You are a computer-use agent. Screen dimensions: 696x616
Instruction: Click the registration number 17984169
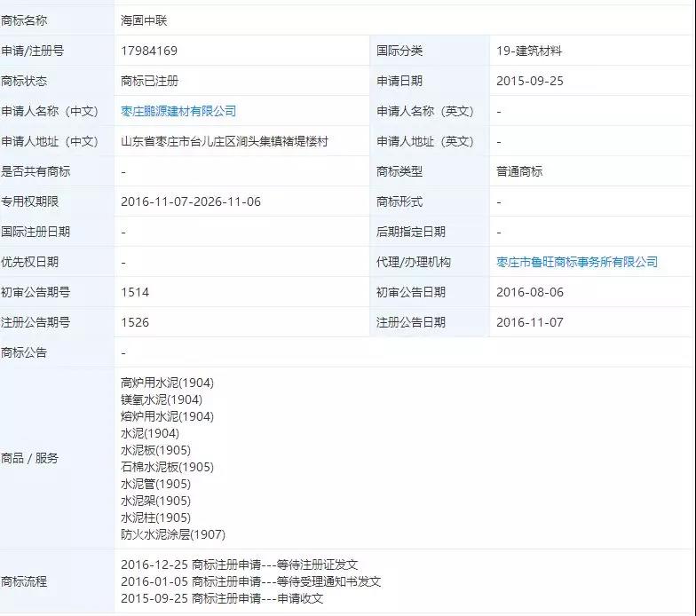click(x=149, y=51)
